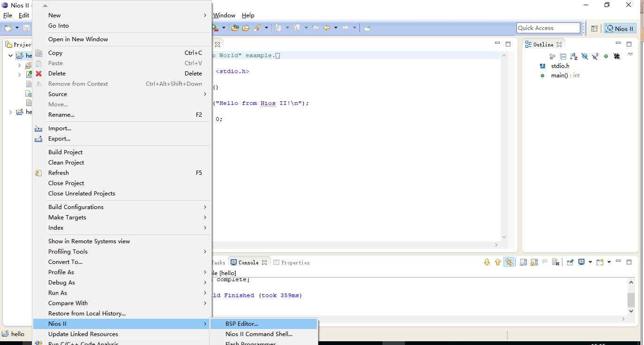Toggle Hide Inactive Elements hash icon

[617, 56]
